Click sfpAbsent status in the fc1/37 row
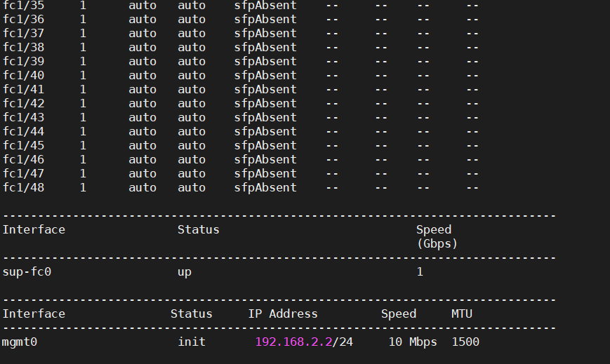 (x=265, y=33)
